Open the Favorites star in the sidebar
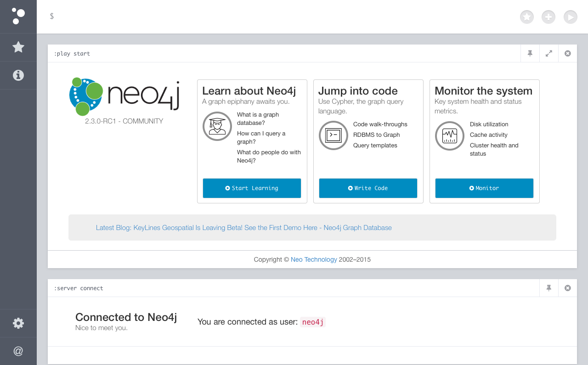Image resolution: width=588 pixels, height=365 pixels. [18, 47]
